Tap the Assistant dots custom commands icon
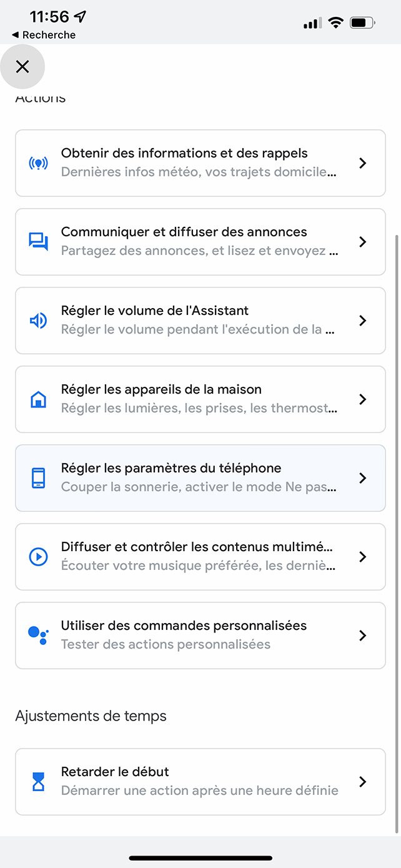401x868 pixels. tap(38, 635)
